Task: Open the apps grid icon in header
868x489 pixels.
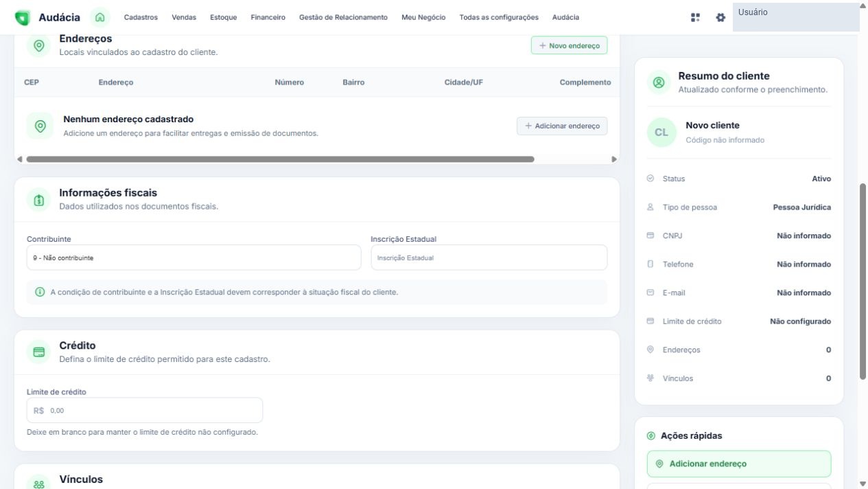Action: (x=696, y=18)
